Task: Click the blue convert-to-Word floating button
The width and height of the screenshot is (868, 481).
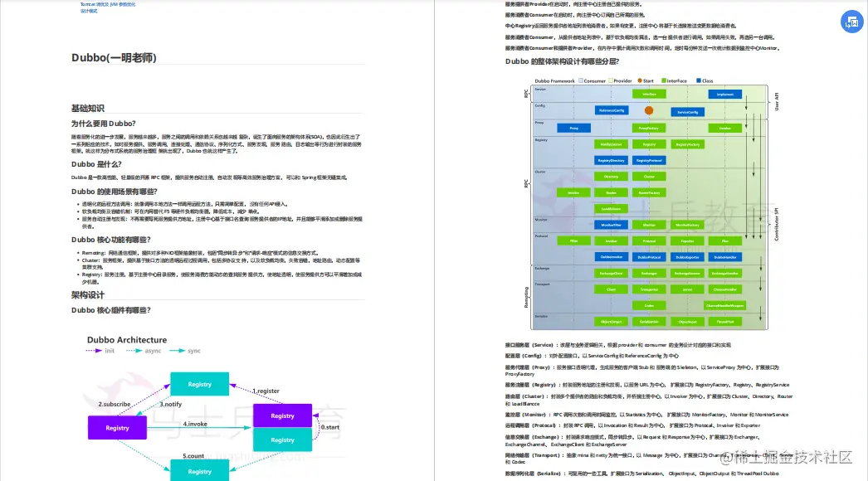Action: tap(852, 22)
